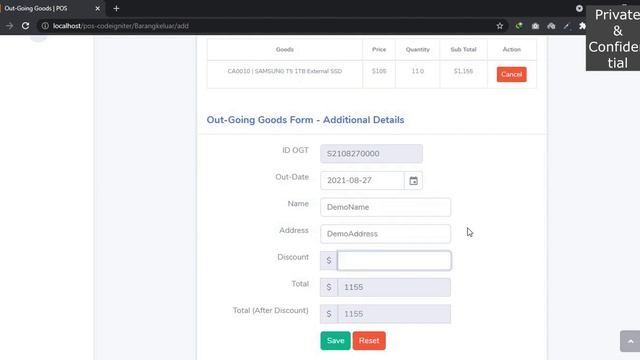Click the pen extension icon
This screenshot has height=360, width=640.
[x=567, y=26]
